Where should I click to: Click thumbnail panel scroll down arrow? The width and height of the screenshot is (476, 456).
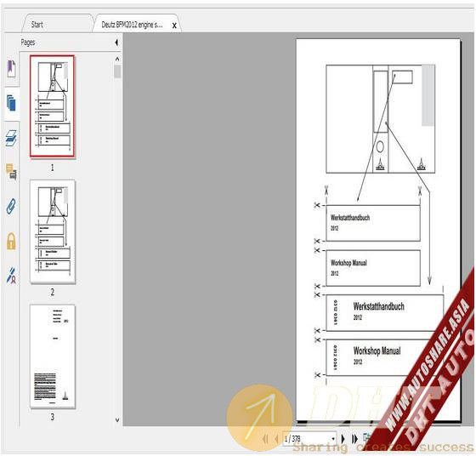pyautogui.click(x=117, y=420)
